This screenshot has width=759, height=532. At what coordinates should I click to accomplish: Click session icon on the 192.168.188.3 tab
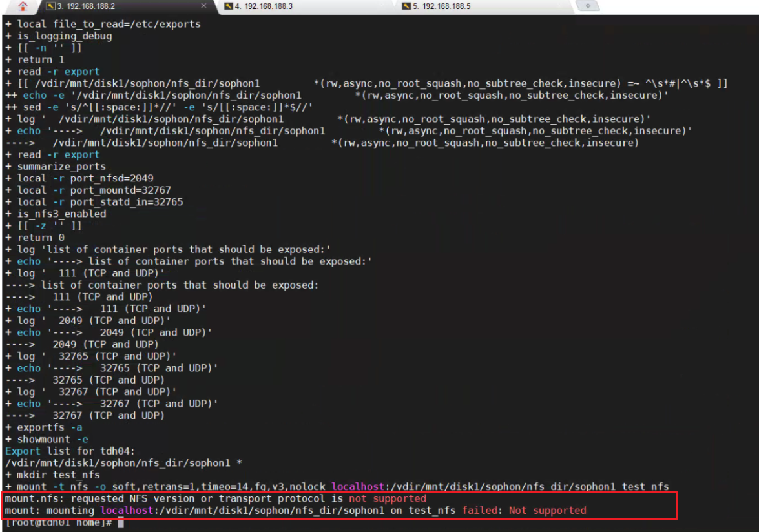(x=228, y=6)
